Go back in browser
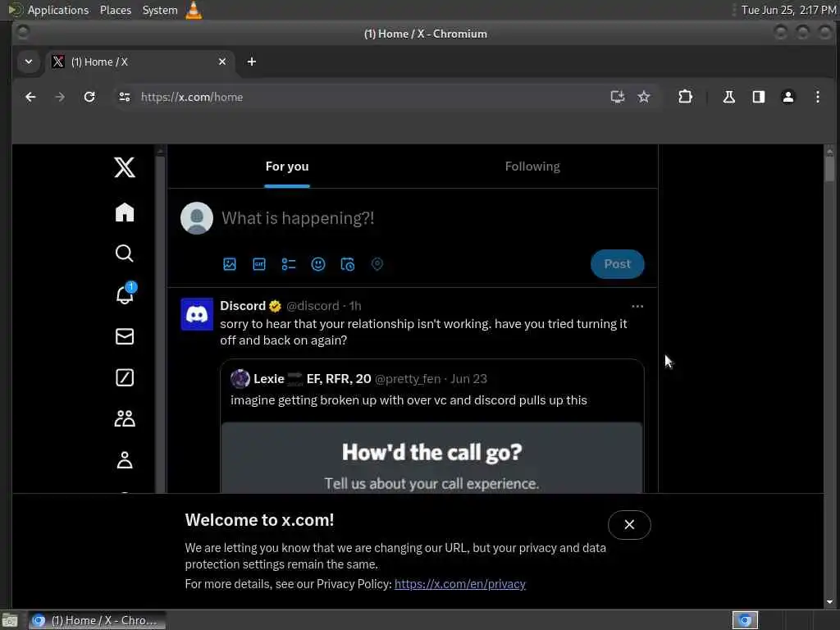This screenshot has height=630, width=840. pos(30,97)
